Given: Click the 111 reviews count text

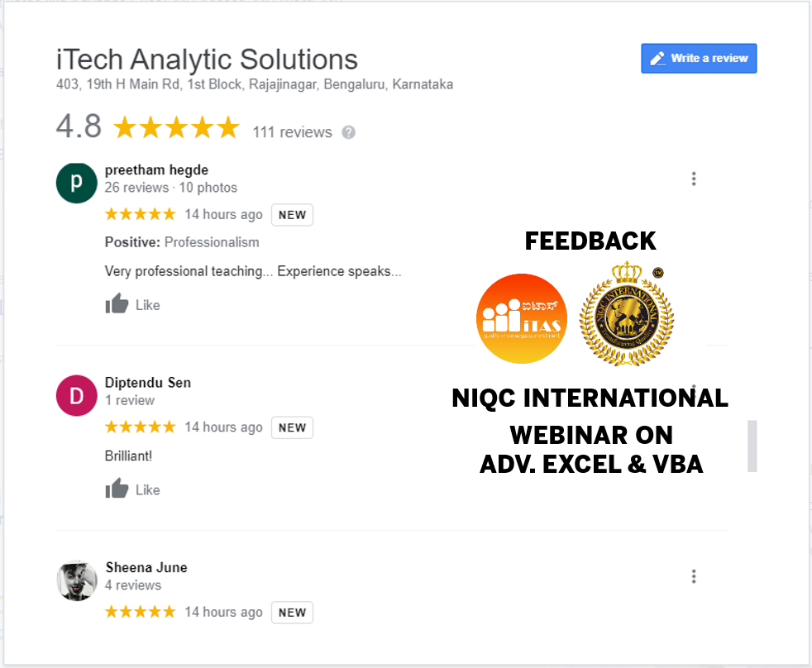Looking at the screenshot, I should pos(292,132).
